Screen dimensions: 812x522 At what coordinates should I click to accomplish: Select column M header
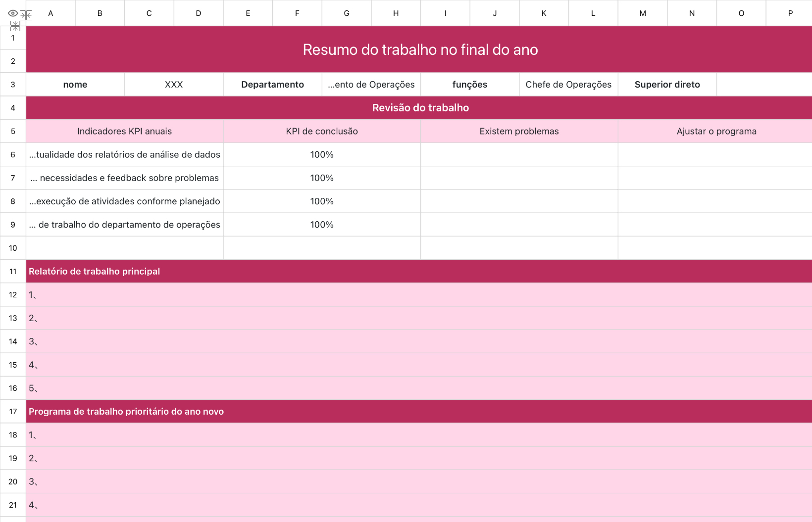[x=643, y=13]
